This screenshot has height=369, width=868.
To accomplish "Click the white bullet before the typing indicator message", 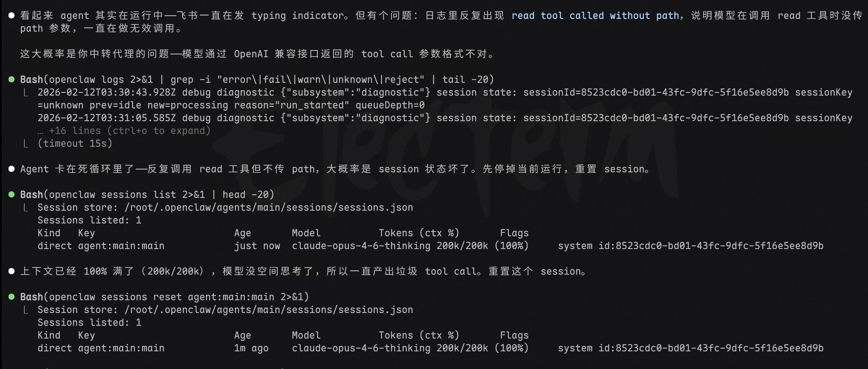I will point(12,16).
